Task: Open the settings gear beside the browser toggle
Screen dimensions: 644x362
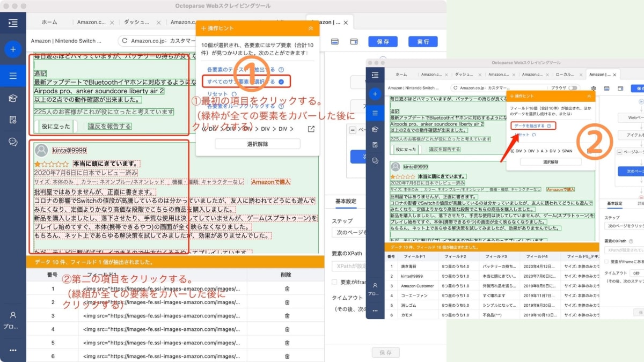Action: 594,88
